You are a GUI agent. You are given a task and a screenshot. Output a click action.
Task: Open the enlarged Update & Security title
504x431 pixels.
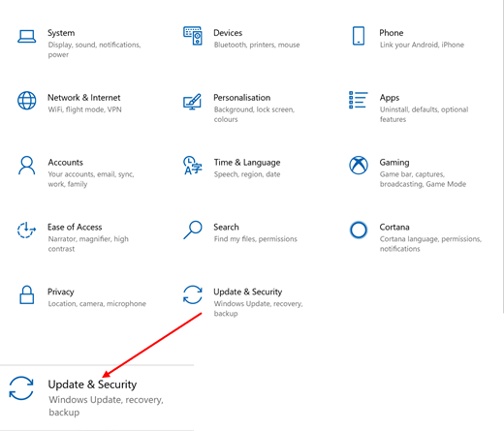pyautogui.click(x=92, y=385)
